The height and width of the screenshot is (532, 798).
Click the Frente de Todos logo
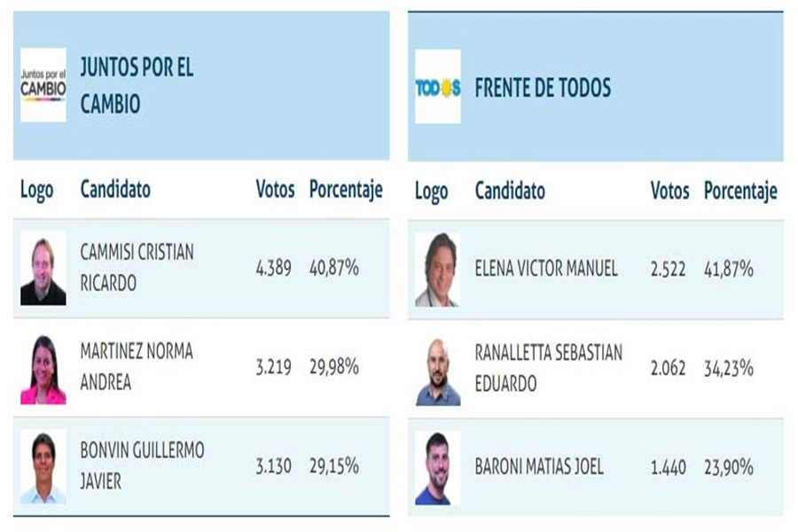[438, 87]
